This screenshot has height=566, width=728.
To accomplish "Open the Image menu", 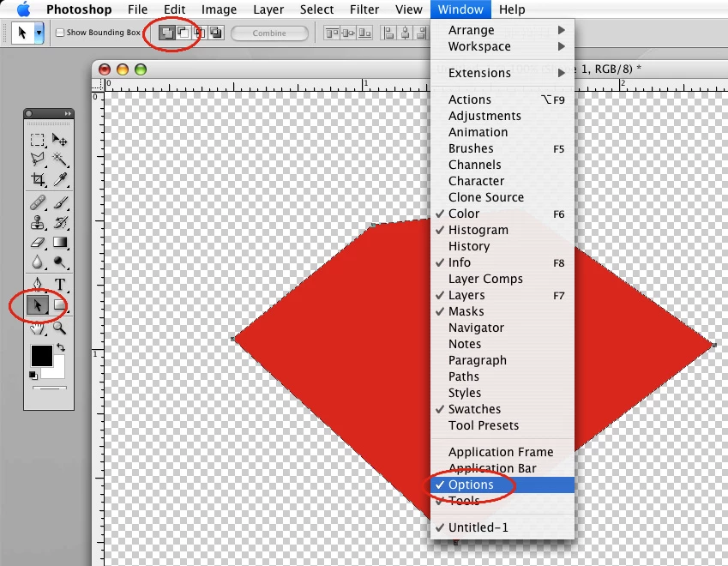I will 219,9.
